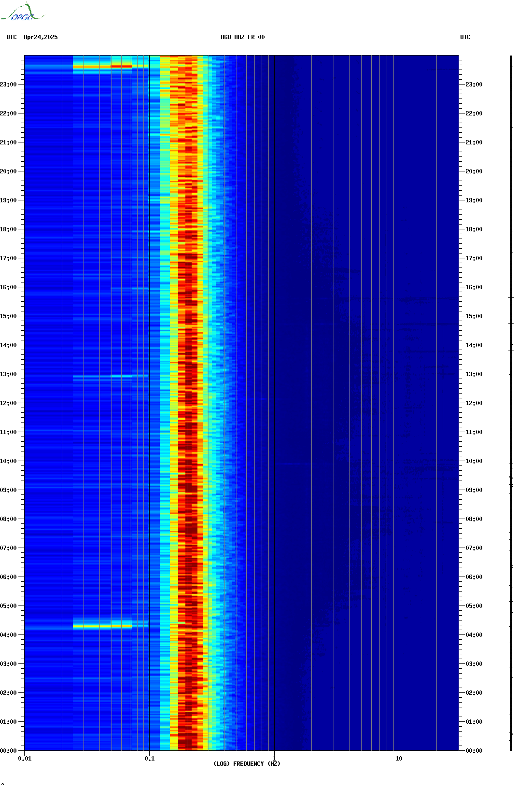The image size is (532, 789).
Task: Click the left axis 16:00 label
Action: [x=8, y=287]
